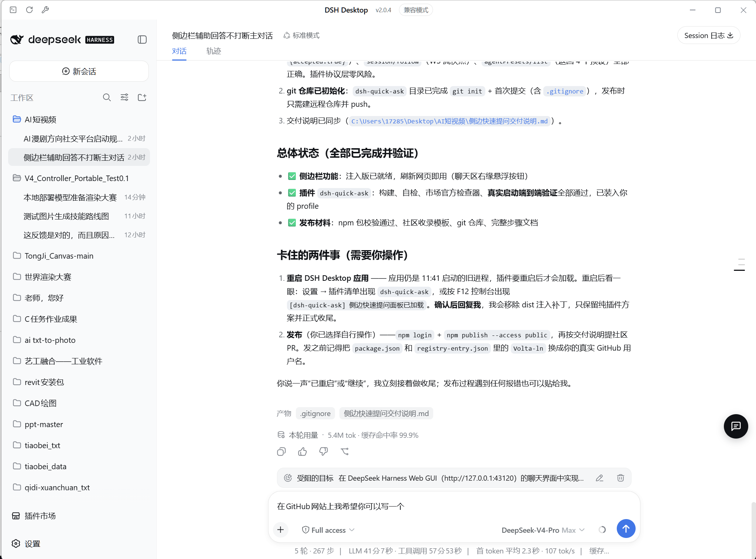The height and width of the screenshot is (559, 756).
Task: Send the message with the arrow button
Action: coord(626,529)
